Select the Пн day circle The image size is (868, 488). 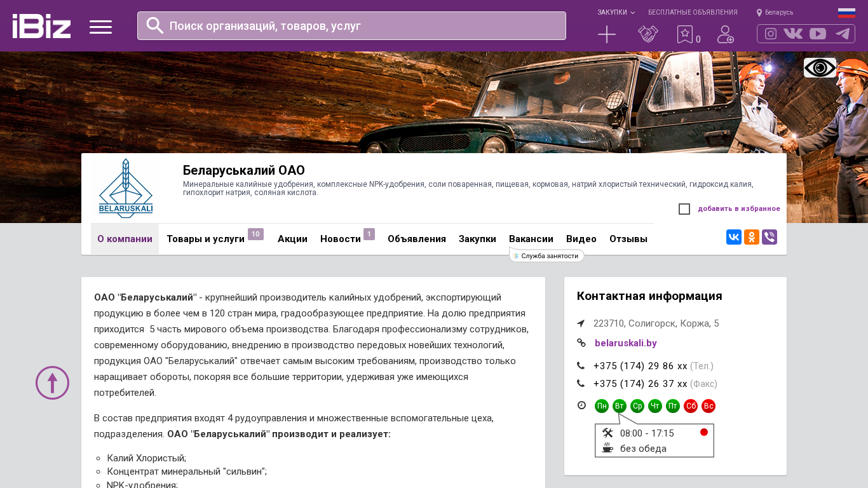602,406
